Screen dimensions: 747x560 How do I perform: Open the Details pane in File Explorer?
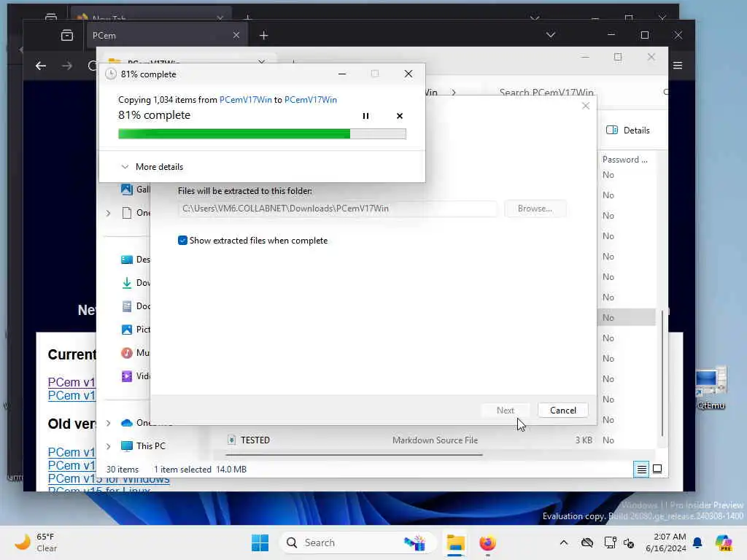[628, 130]
